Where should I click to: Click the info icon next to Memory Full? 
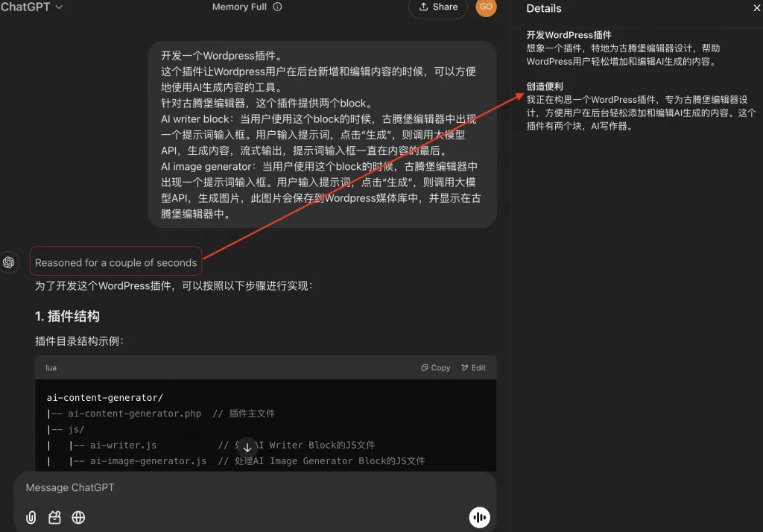pyautogui.click(x=277, y=7)
